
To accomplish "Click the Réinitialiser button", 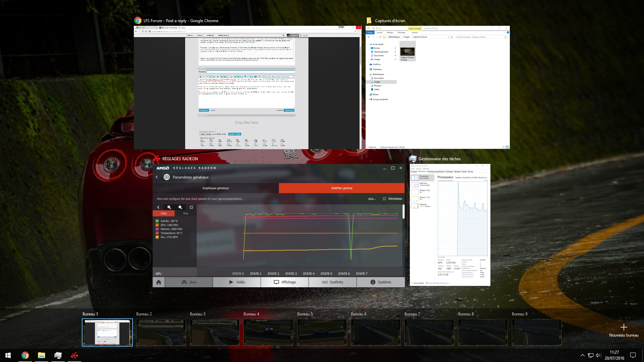I will (392, 199).
